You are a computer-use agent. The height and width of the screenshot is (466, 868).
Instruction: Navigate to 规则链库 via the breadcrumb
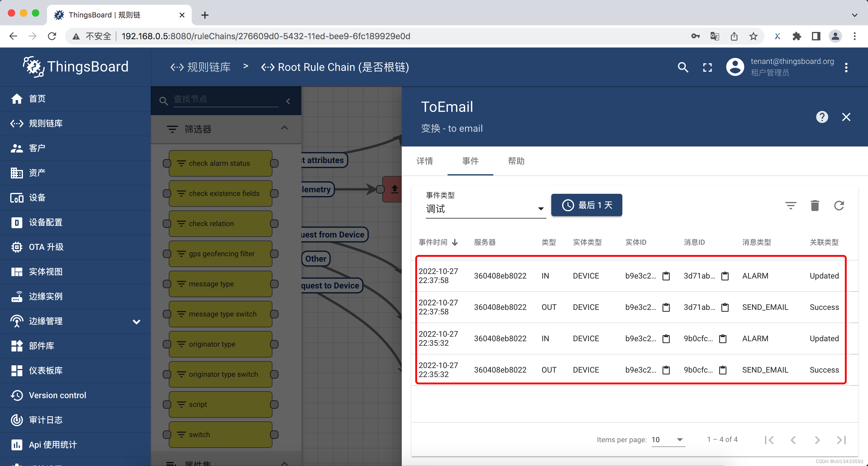(209, 67)
